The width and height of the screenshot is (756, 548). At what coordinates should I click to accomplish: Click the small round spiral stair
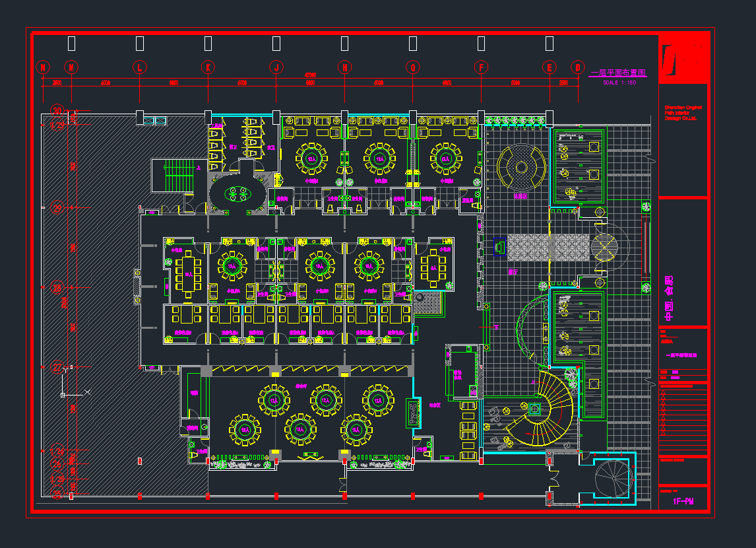click(614, 478)
